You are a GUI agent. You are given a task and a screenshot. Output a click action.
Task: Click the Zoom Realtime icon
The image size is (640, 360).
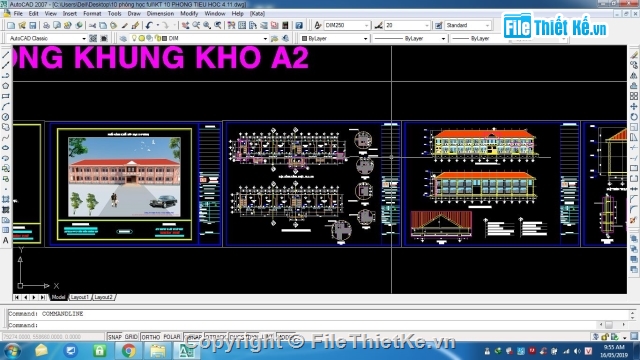[196, 25]
